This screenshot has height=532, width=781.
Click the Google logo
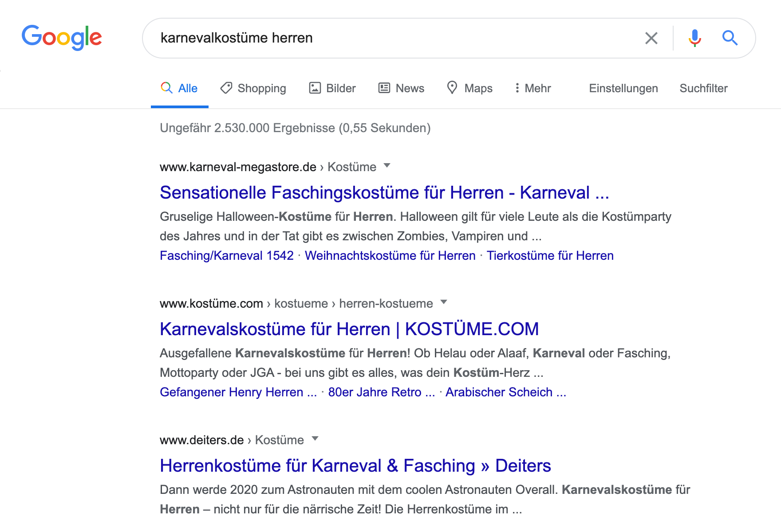[x=62, y=37]
